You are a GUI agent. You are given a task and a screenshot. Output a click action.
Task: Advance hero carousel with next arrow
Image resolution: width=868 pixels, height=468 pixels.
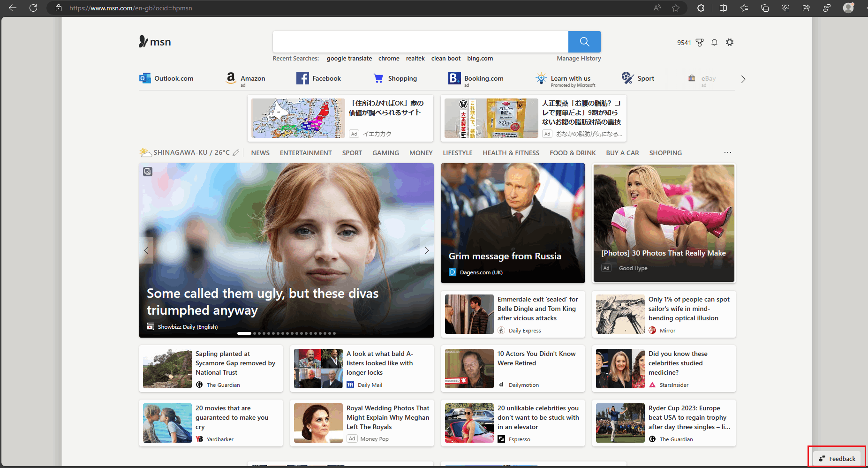426,250
